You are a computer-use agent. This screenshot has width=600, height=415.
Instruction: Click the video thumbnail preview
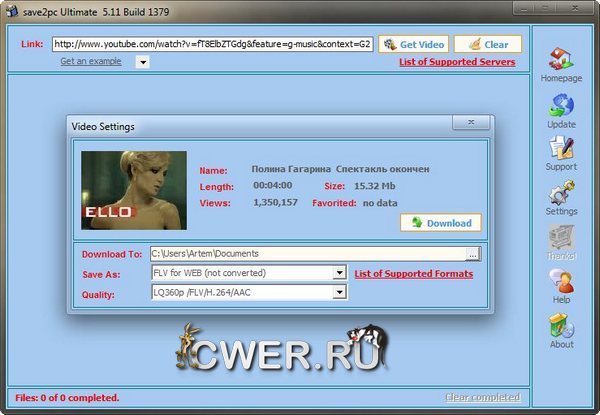coord(133,190)
